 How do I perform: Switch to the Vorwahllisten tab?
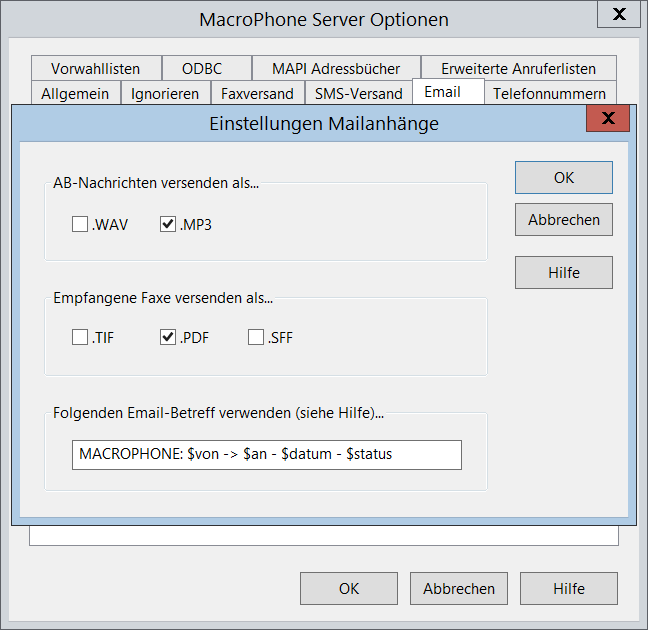(x=95, y=69)
